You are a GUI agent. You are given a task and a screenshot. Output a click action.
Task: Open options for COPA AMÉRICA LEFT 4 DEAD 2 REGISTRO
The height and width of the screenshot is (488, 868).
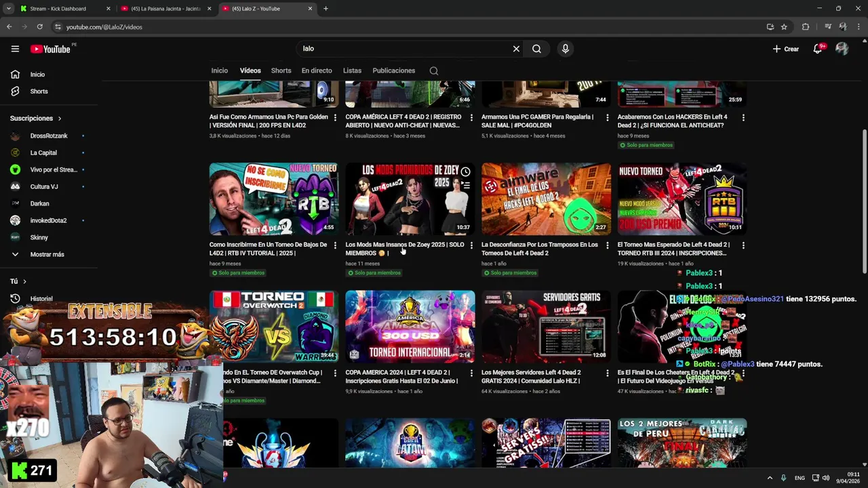coord(471,117)
